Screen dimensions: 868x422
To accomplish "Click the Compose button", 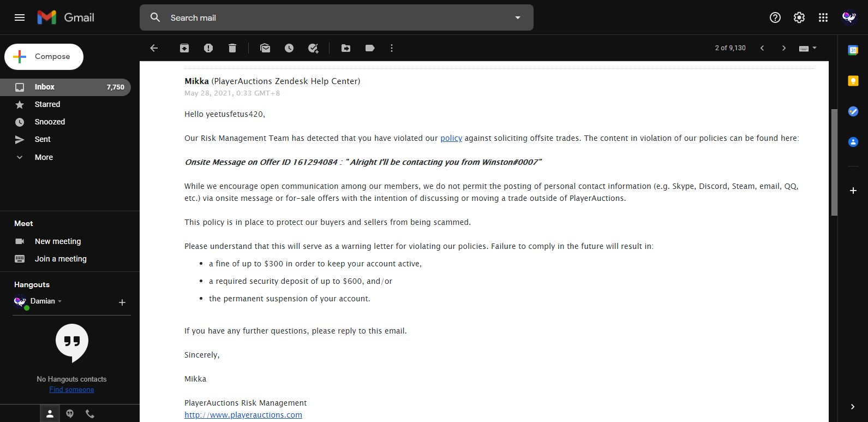I will tap(44, 57).
